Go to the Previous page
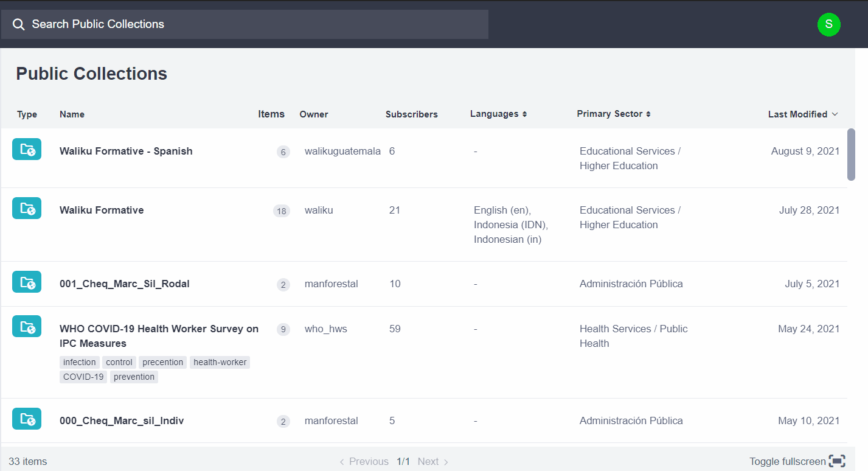 tap(364, 461)
